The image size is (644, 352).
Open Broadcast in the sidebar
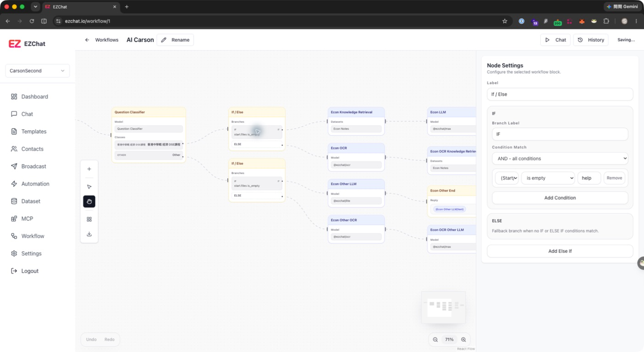[x=33, y=166]
